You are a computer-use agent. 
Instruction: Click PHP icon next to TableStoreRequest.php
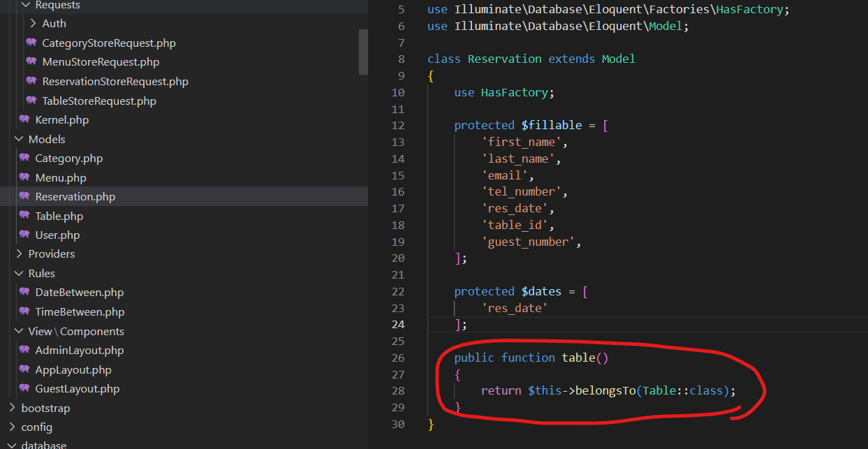(x=31, y=101)
